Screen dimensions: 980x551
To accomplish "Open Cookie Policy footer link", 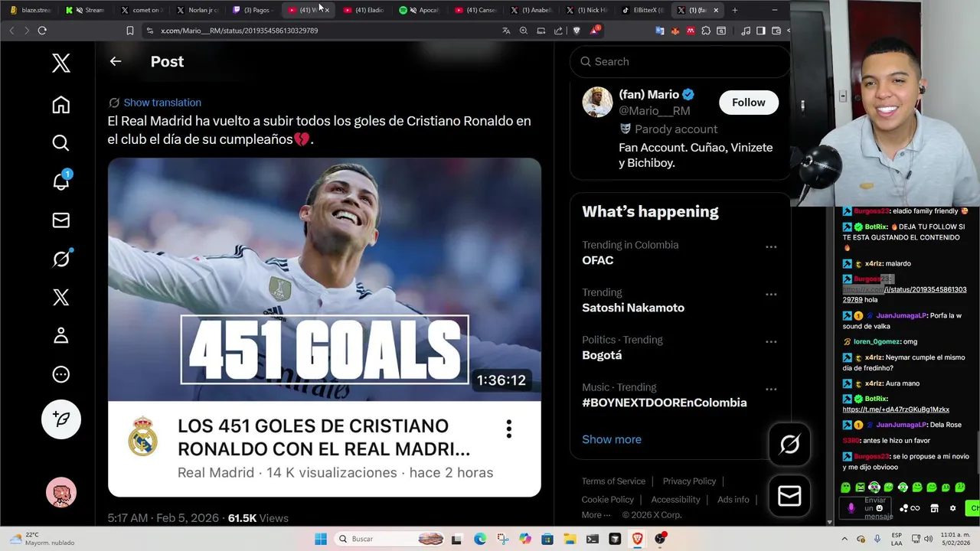I will (x=607, y=500).
